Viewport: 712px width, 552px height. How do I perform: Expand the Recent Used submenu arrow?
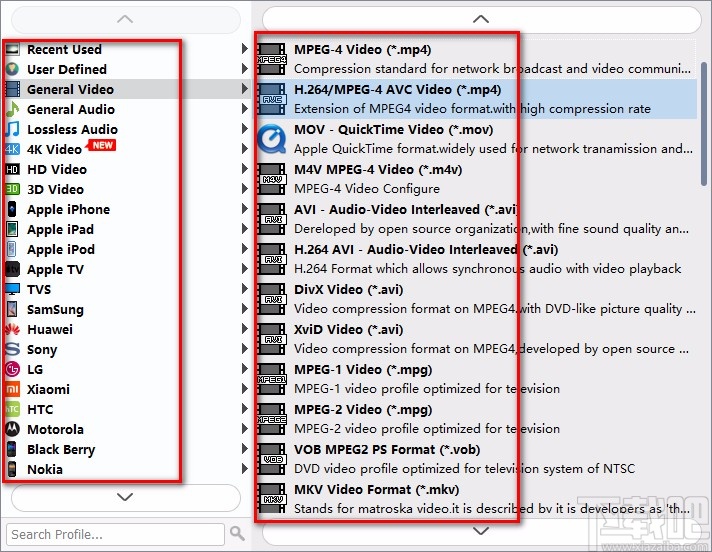tap(245, 49)
